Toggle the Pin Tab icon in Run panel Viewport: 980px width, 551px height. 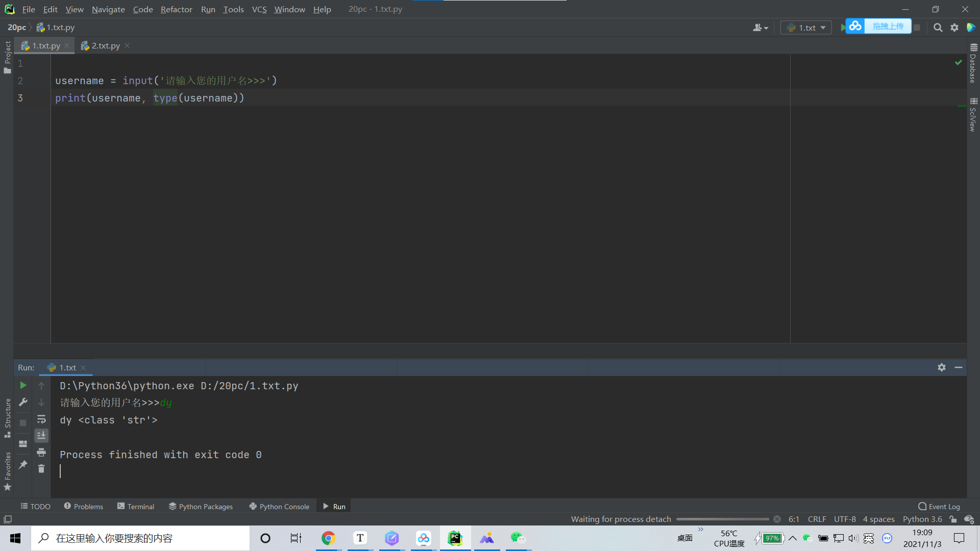click(x=23, y=464)
